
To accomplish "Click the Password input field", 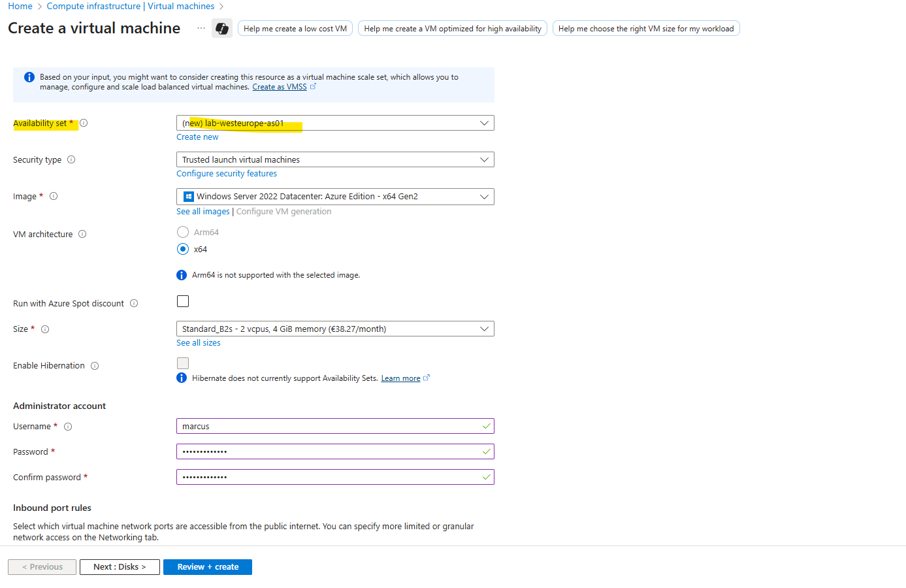I will click(x=335, y=451).
